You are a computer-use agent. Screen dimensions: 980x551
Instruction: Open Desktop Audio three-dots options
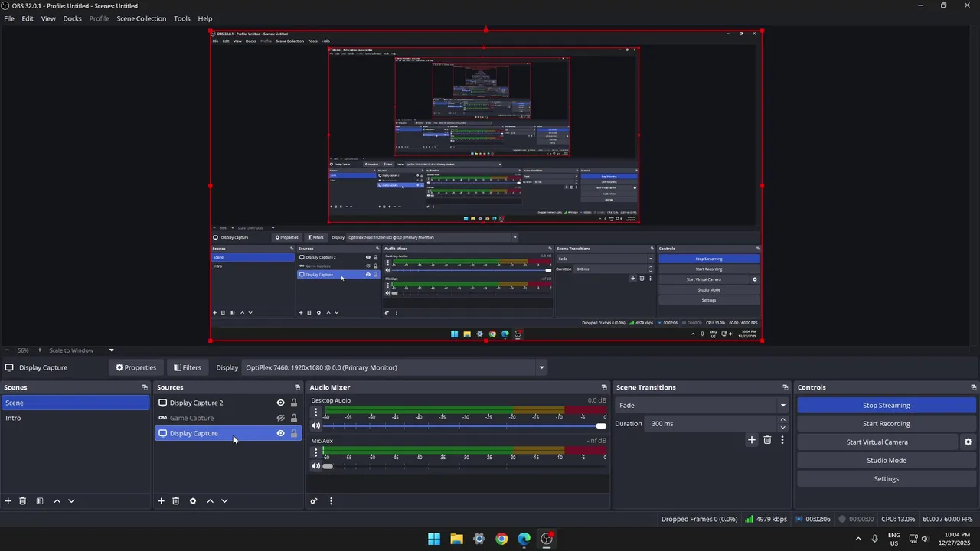coord(315,412)
